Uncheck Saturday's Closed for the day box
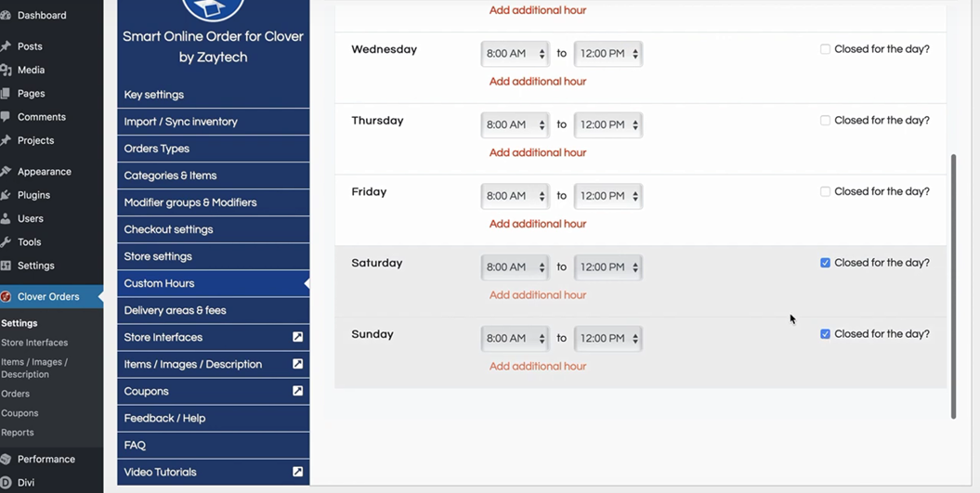 coord(825,263)
